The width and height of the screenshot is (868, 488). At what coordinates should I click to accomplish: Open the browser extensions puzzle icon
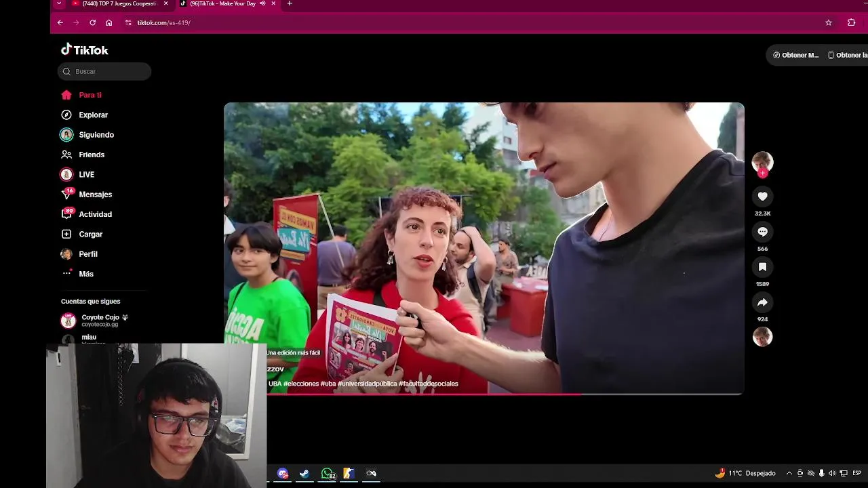pyautogui.click(x=852, y=22)
